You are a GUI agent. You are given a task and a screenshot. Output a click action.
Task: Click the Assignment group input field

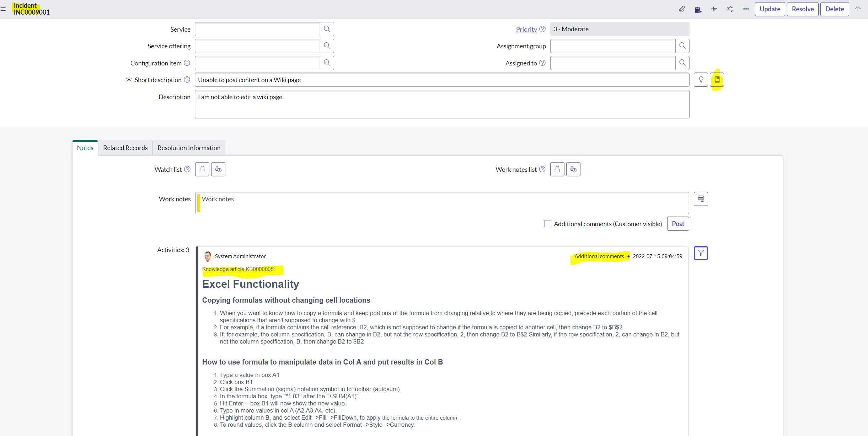(613, 46)
